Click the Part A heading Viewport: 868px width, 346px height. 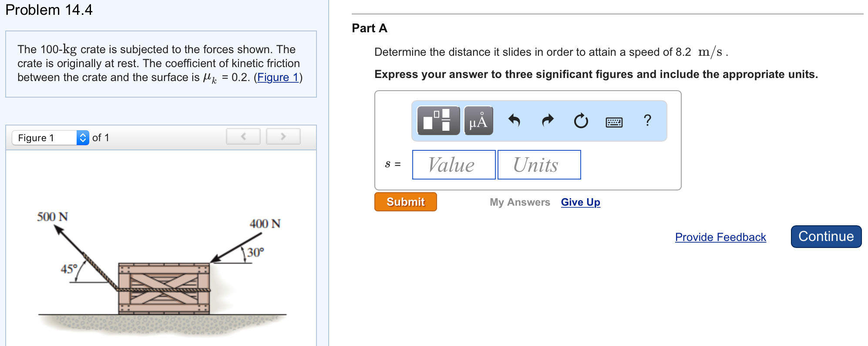coord(369,28)
